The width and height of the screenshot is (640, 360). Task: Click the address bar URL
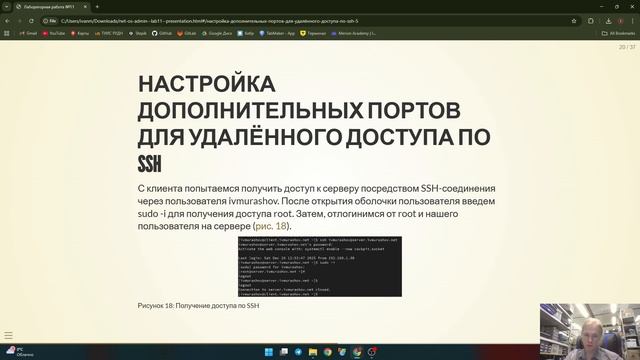[209, 21]
